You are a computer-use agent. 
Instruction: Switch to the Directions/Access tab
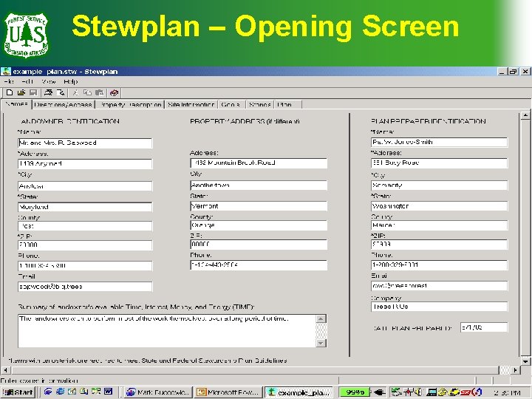[x=63, y=104]
